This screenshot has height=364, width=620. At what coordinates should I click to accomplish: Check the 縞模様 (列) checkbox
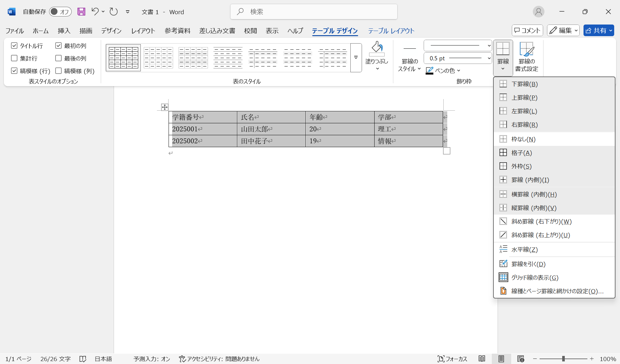[58, 71]
